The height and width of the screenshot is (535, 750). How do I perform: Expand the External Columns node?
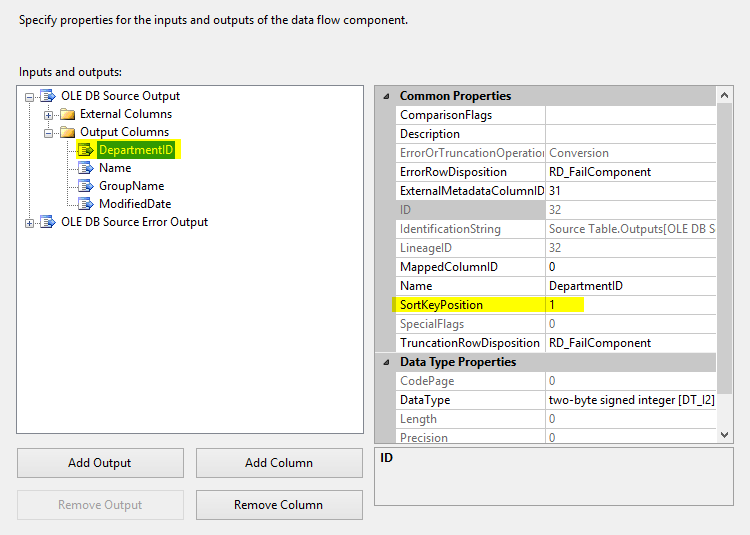click(x=48, y=115)
